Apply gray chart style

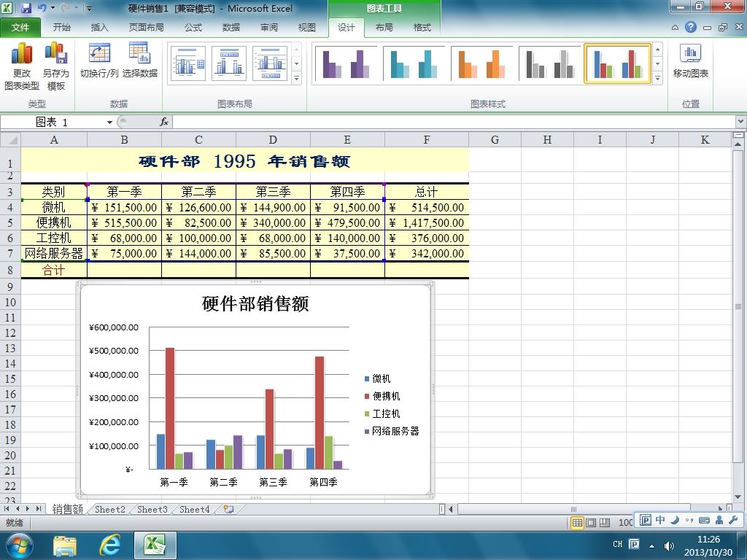[x=549, y=64]
